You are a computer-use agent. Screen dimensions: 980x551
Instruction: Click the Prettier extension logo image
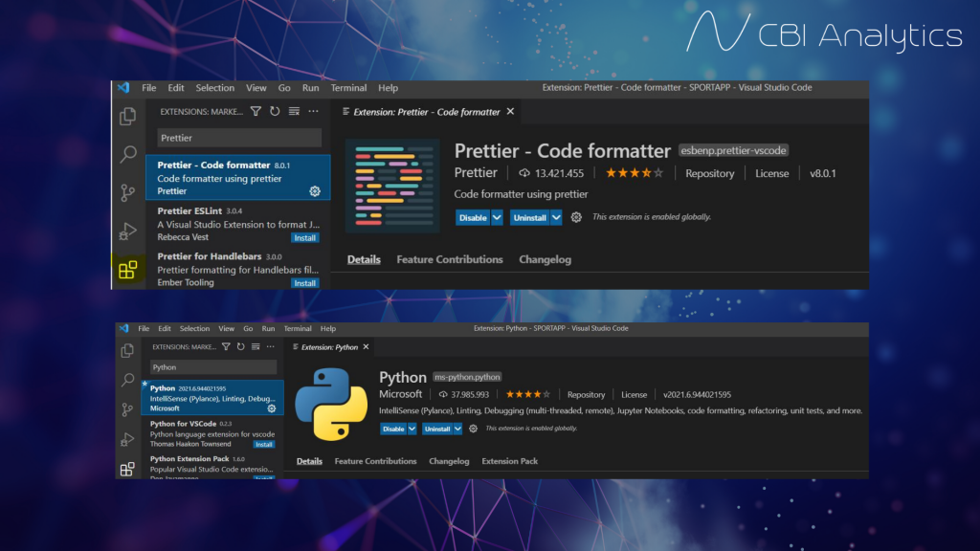tap(392, 187)
